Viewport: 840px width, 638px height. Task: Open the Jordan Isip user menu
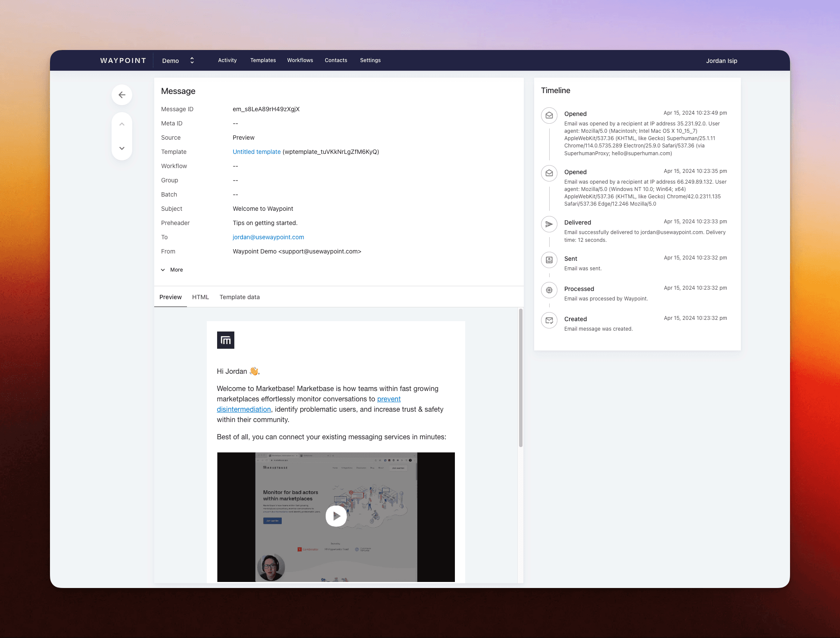tap(722, 61)
